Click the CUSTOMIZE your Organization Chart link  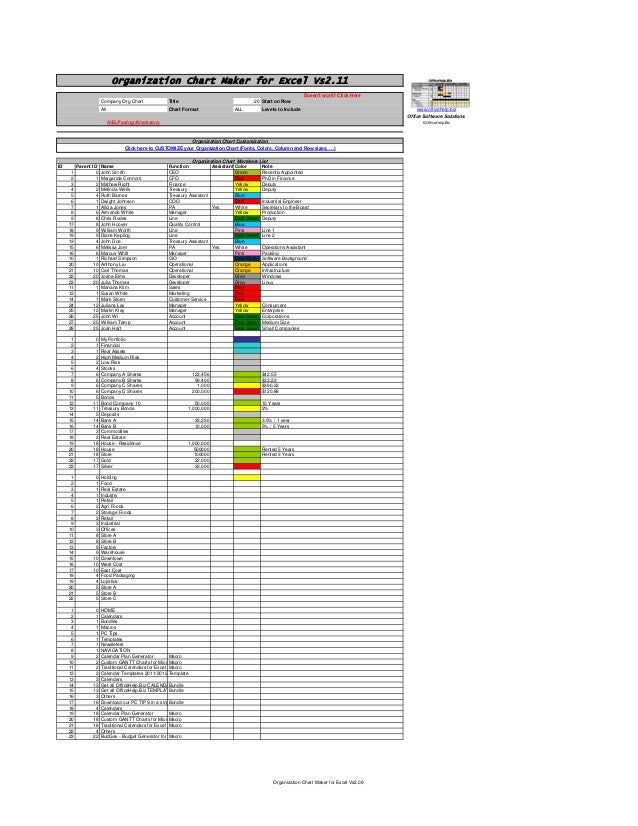tap(230, 149)
